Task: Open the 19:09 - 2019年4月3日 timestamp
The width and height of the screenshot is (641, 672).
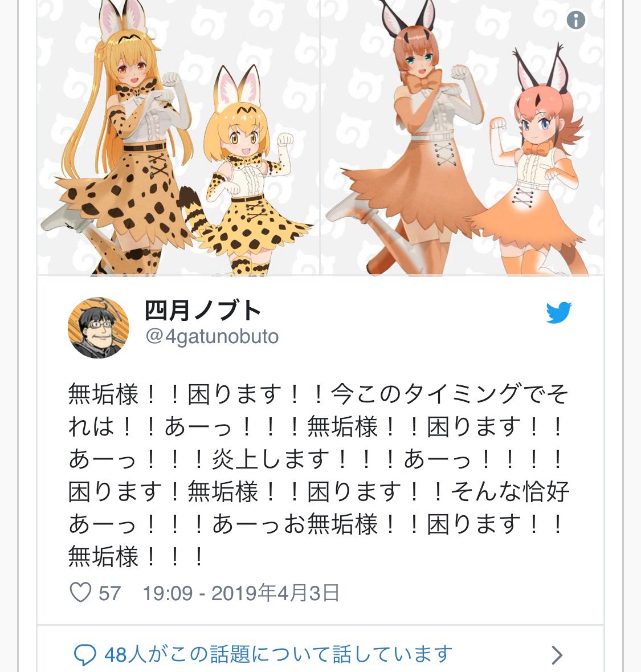Action: pyautogui.click(x=241, y=593)
